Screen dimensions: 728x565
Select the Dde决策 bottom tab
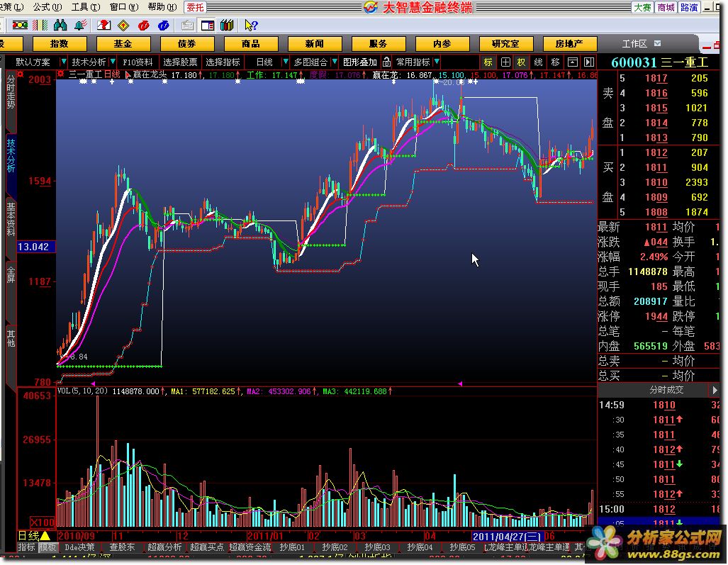click(x=80, y=547)
